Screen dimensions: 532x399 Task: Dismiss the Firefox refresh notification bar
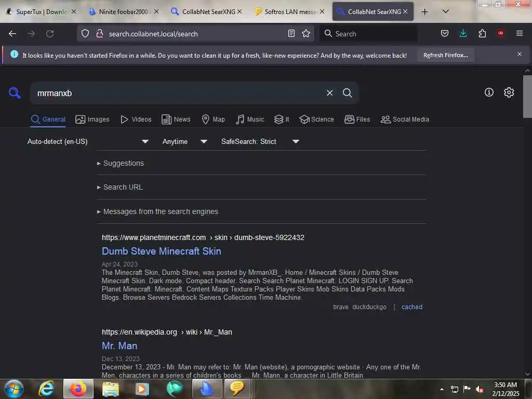[519, 54]
